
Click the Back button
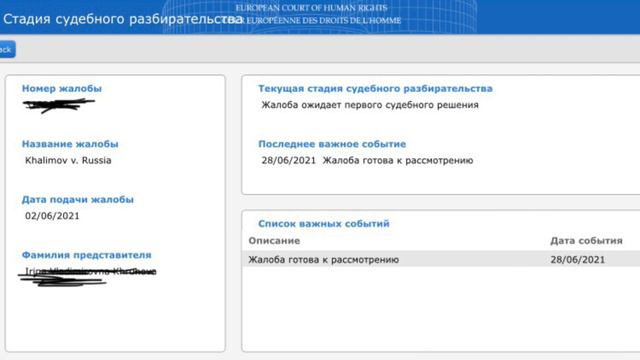click(x=7, y=49)
